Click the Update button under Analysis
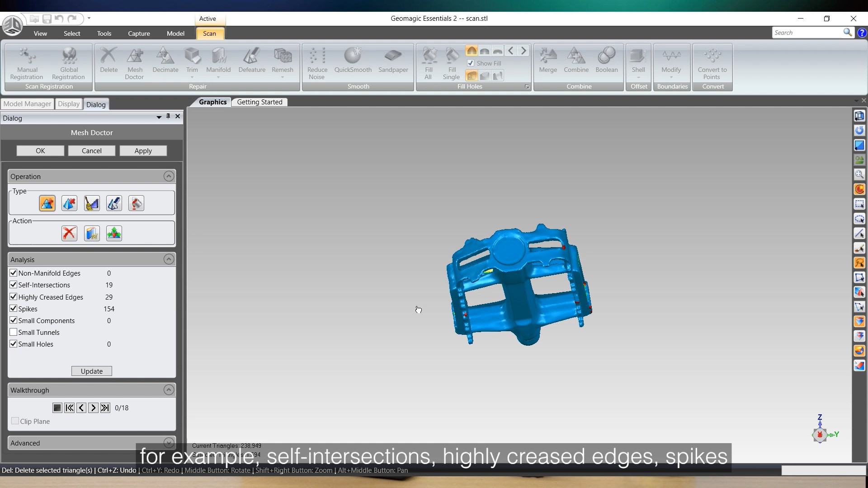Viewport: 868px width, 488px height. pos(91,371)
